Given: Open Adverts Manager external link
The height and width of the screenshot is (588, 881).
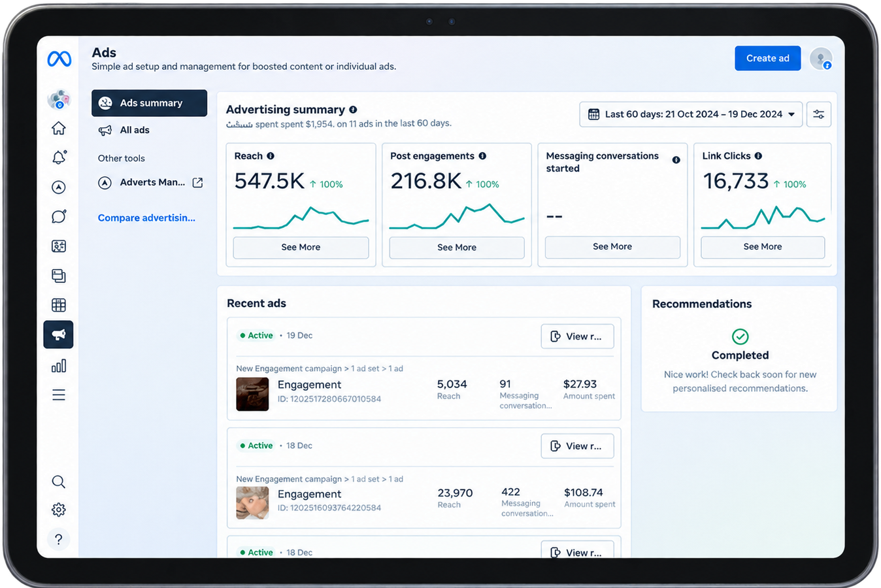Looking at the screenshot, I should [x=150, y=183].
